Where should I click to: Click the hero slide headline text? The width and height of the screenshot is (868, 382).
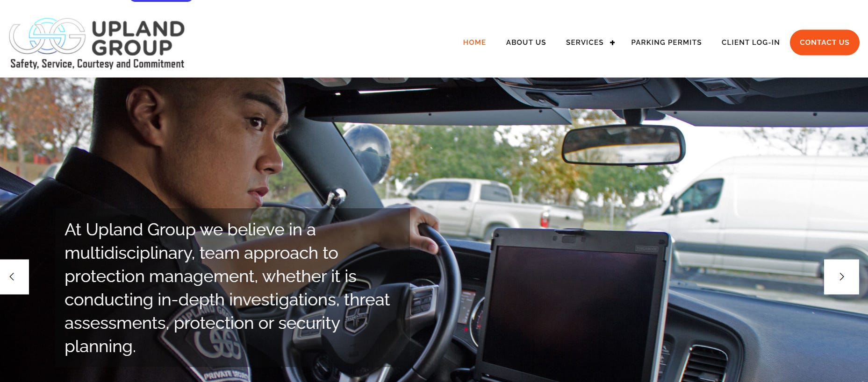(x=227, y=288)
